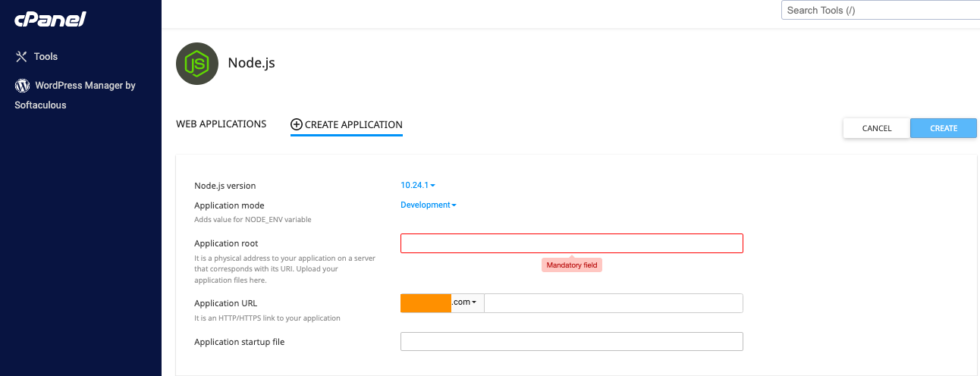Image resolution: width=980 pixels, height=376 pixels.
Task: Open the .com domain selector dropdown
Action: pos(466,302)
